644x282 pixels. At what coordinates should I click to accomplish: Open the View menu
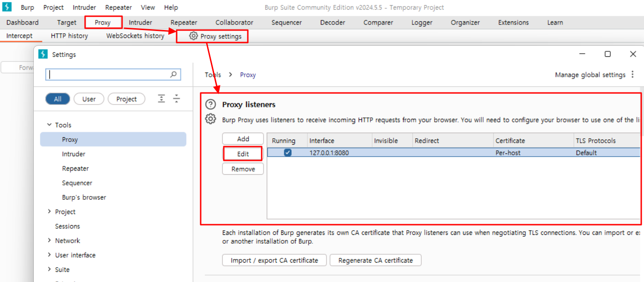point(148,7)
